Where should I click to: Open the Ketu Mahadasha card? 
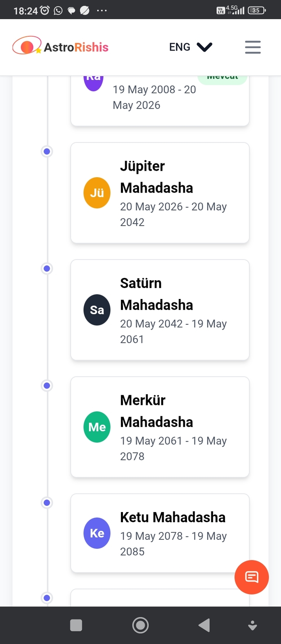point(160,533)
